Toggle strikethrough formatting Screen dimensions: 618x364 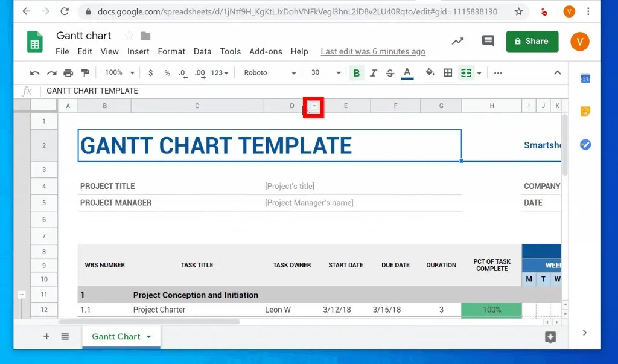tap(390, 72)
